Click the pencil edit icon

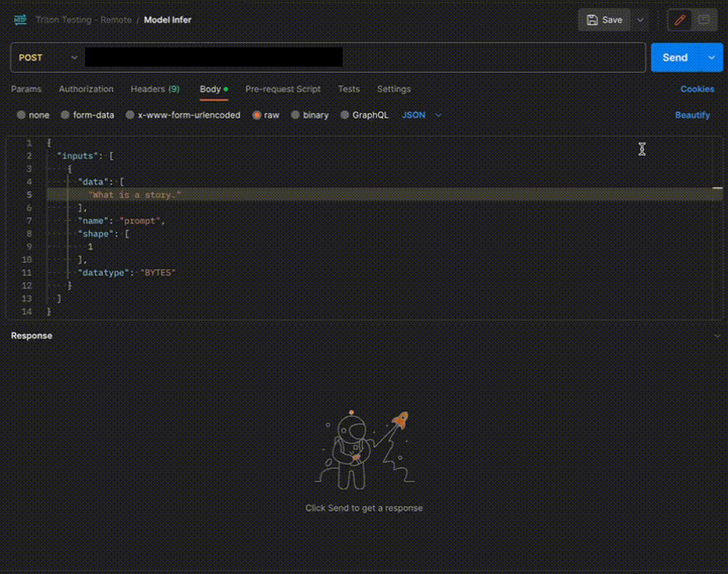(x=679, y=20)
